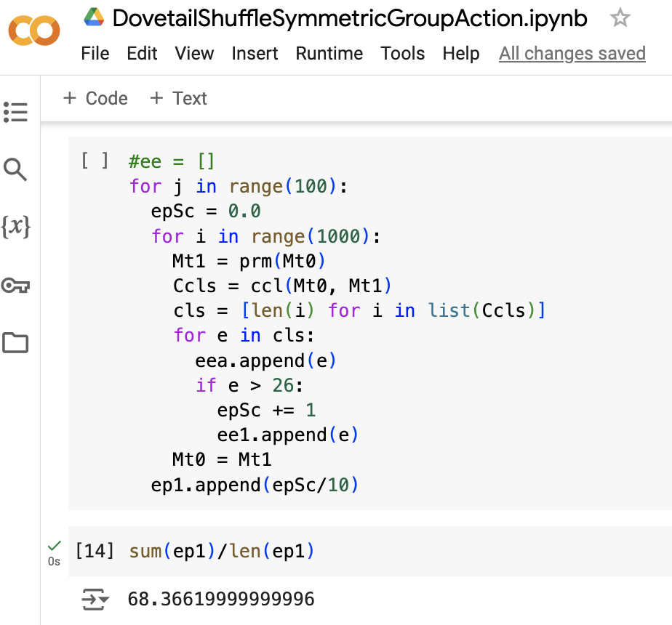Open the File menu
The width and height of the screenshot is (672, 625).
click(95, 54)
